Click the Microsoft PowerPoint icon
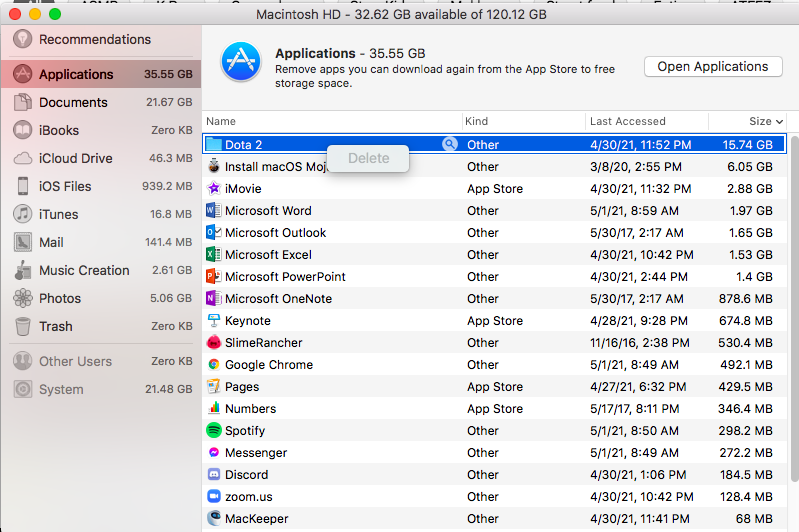Screen dimensions: 799x532 tap(214, 276)
